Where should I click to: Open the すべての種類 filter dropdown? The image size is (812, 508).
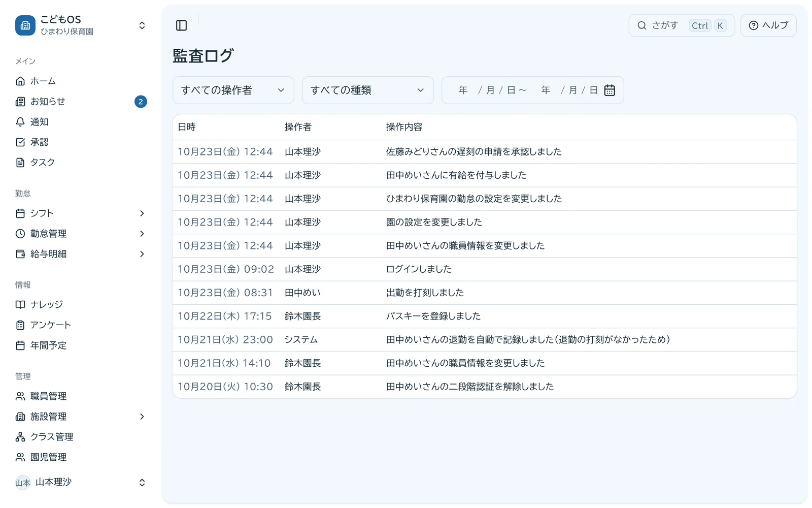368,90
